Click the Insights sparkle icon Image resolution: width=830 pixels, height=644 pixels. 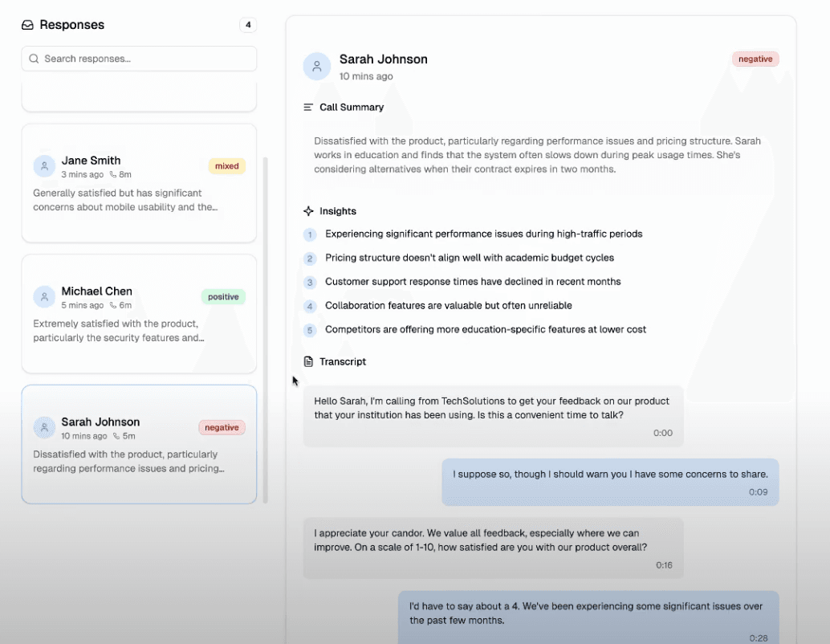point(308,210)
